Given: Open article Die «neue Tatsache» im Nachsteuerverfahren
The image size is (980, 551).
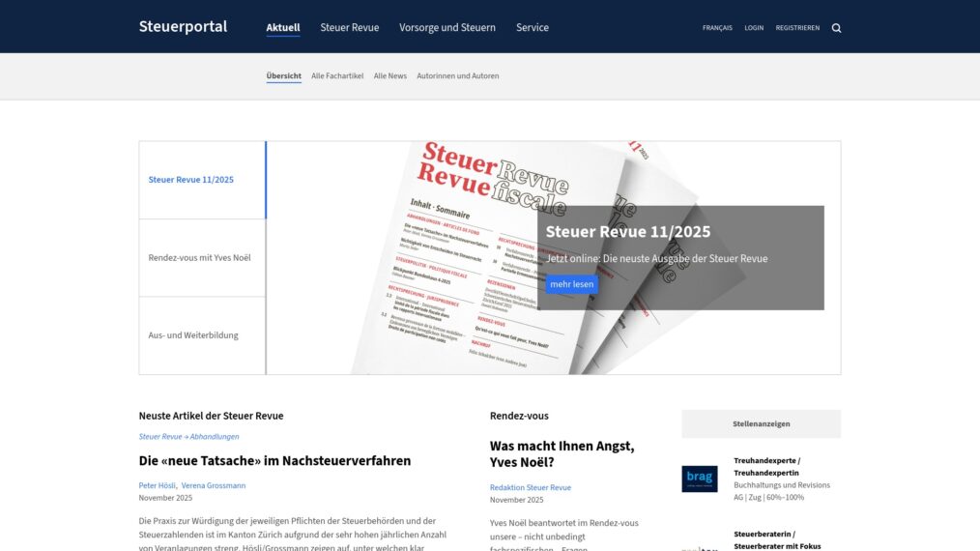Looking at the screenshot, I should pos(274,461).
